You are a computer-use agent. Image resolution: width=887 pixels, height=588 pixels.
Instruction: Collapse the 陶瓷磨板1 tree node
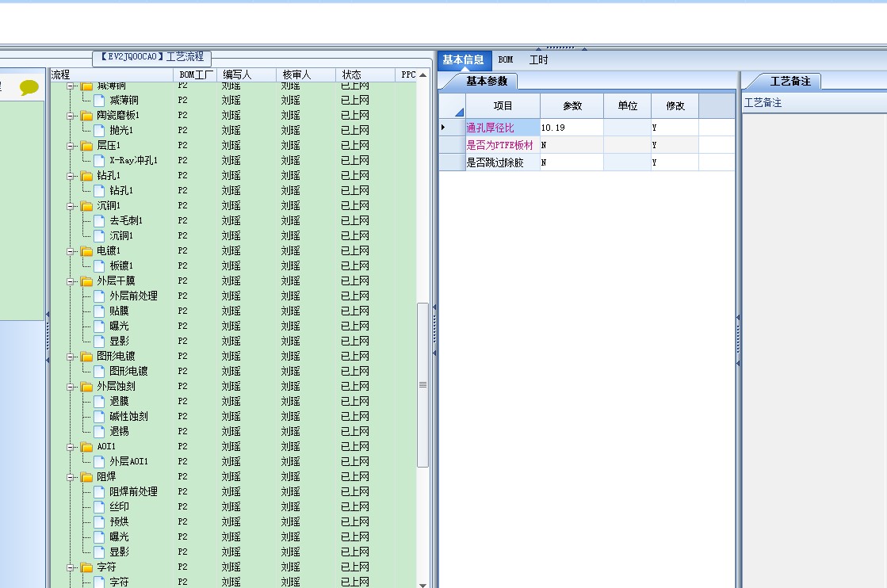70,116
